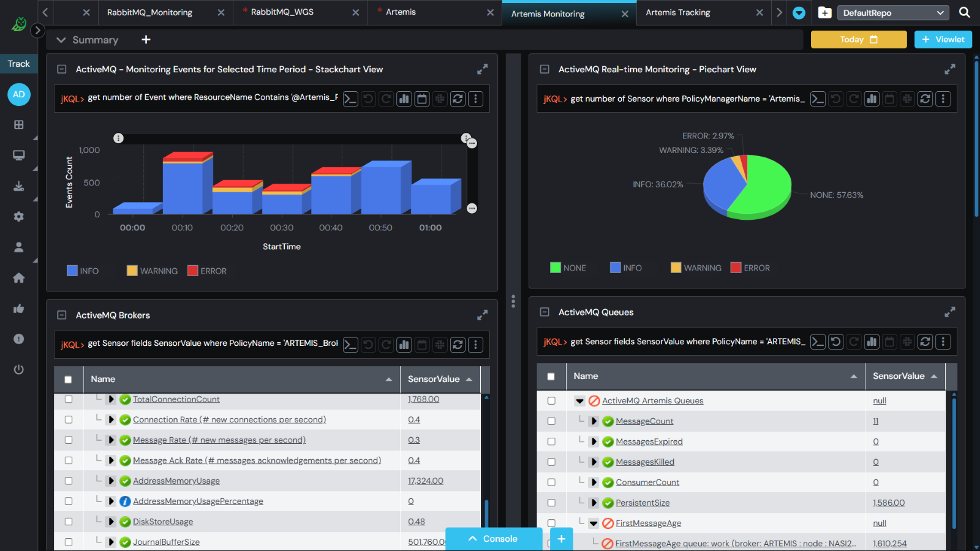Check the TotalConnectionCount row checkbox
This screenshot has height=551, width=980.
click(69, 399)
